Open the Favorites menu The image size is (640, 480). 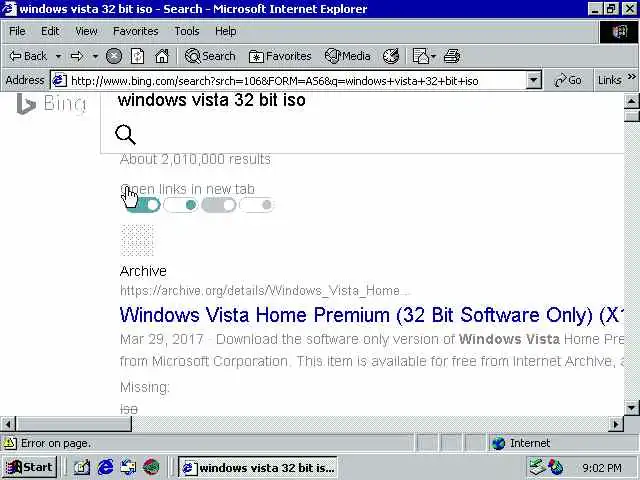coord(136,31)
